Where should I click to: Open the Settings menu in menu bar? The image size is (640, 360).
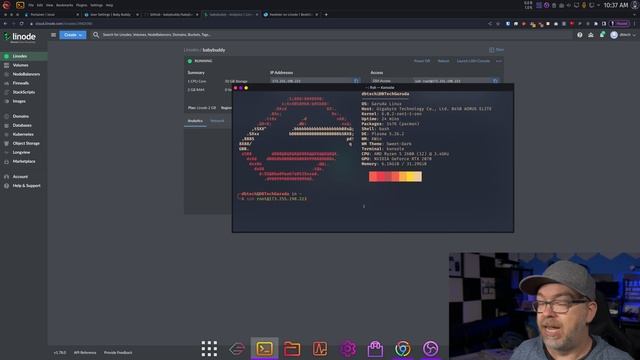[x=96, y=5]
